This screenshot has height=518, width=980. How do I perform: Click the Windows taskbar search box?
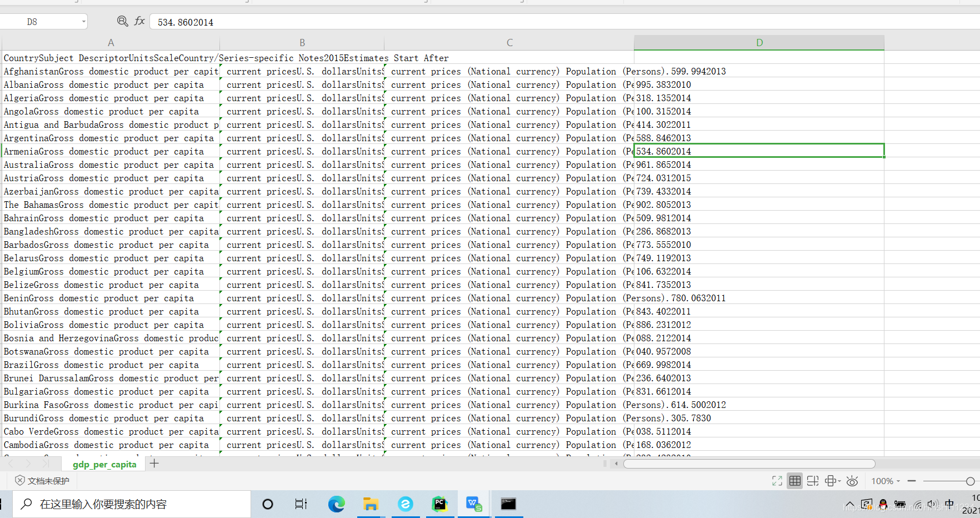(x=132, y=504)
